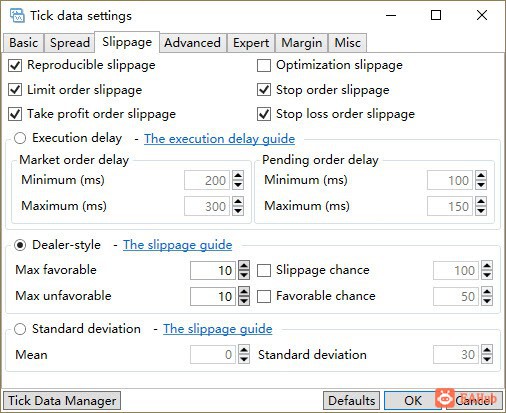Enable Optimization slippage checkbox
The height and width of the screenshot is (413, 506).
264,65
